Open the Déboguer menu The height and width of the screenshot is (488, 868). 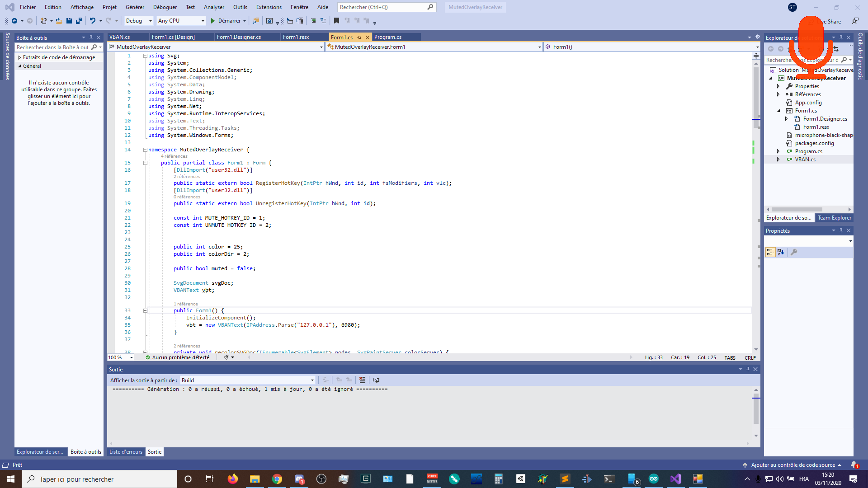165,7
